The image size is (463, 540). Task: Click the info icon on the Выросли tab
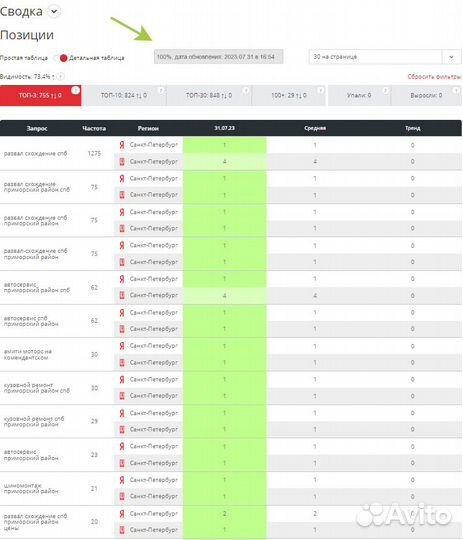[x=456, y=90]
